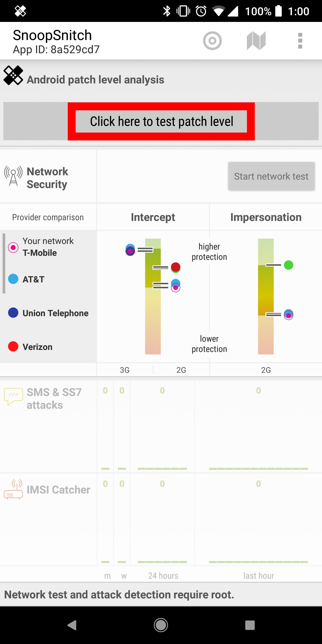Tap the SnoopSnitch app icon in top left
This screenshot has height=644, width=322.
tap(20, 11)
